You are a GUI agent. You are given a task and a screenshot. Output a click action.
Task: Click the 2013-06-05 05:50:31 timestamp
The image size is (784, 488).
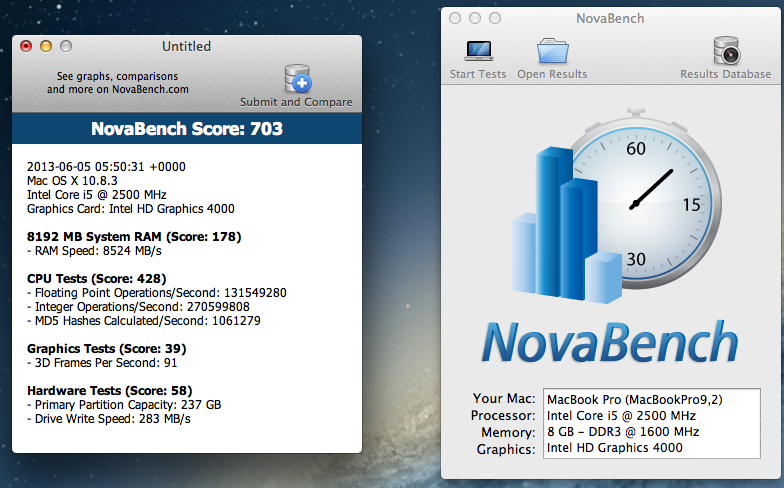106,166
